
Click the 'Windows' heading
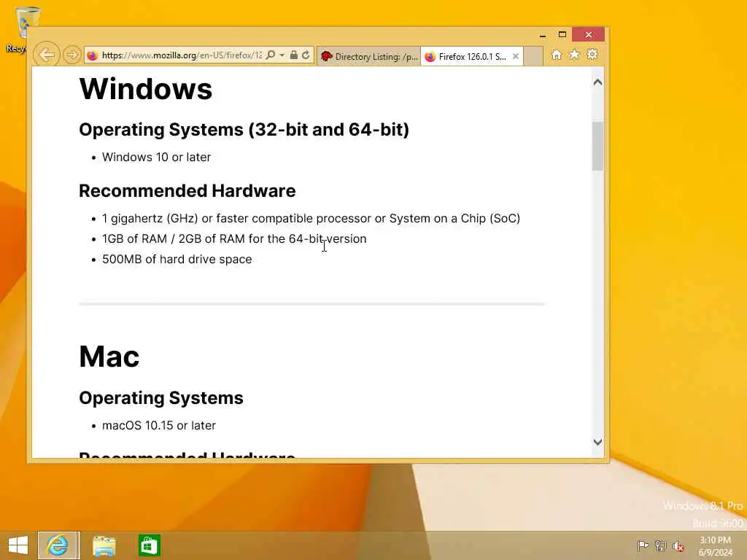point(146,88)
